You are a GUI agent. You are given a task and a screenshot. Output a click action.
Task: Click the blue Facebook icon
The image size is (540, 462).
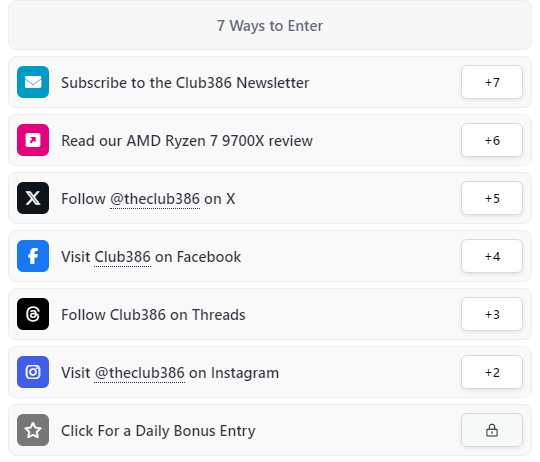[33, 256]
